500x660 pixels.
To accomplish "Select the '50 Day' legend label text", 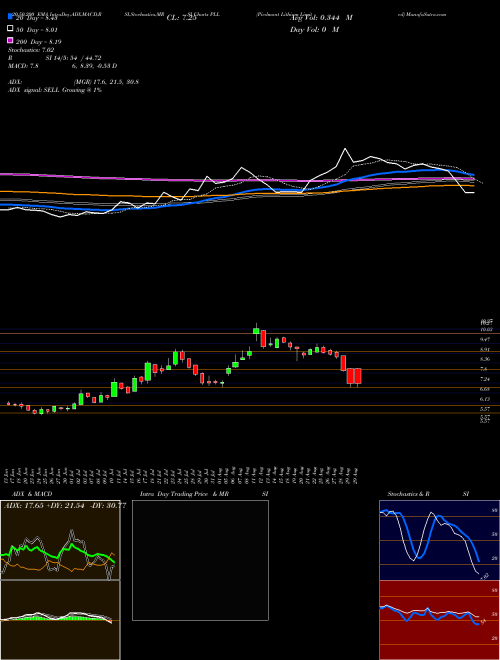I will pos(26,30).
